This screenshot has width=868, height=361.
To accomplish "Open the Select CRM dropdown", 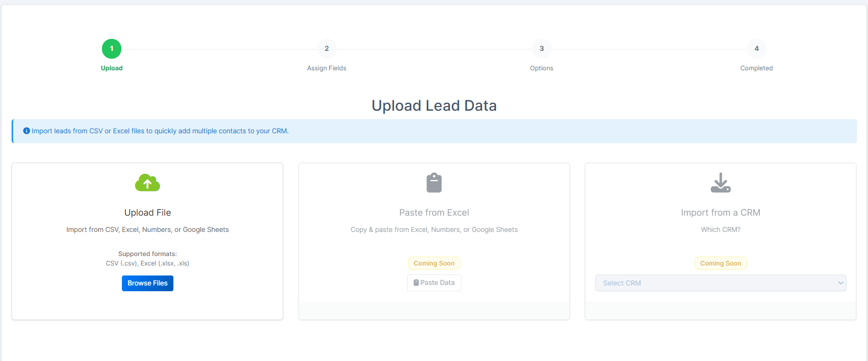I will point(715,283).
